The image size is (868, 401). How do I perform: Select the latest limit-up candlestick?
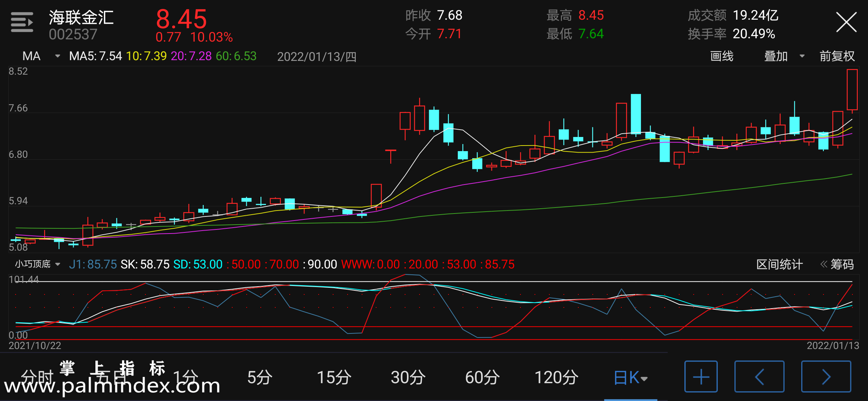click(852, 91)
